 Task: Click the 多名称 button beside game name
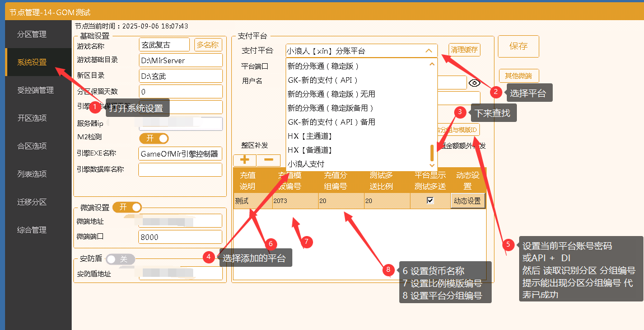coord(209,44)
